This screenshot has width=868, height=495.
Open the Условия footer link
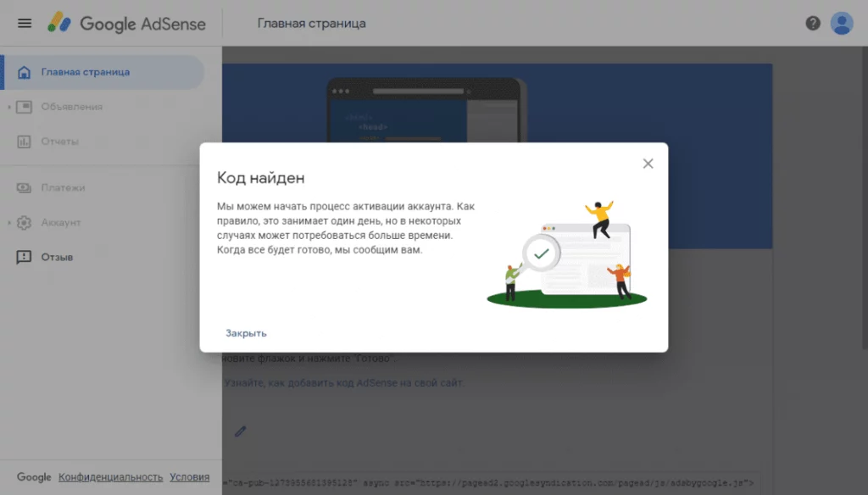[x=189, y=476]
